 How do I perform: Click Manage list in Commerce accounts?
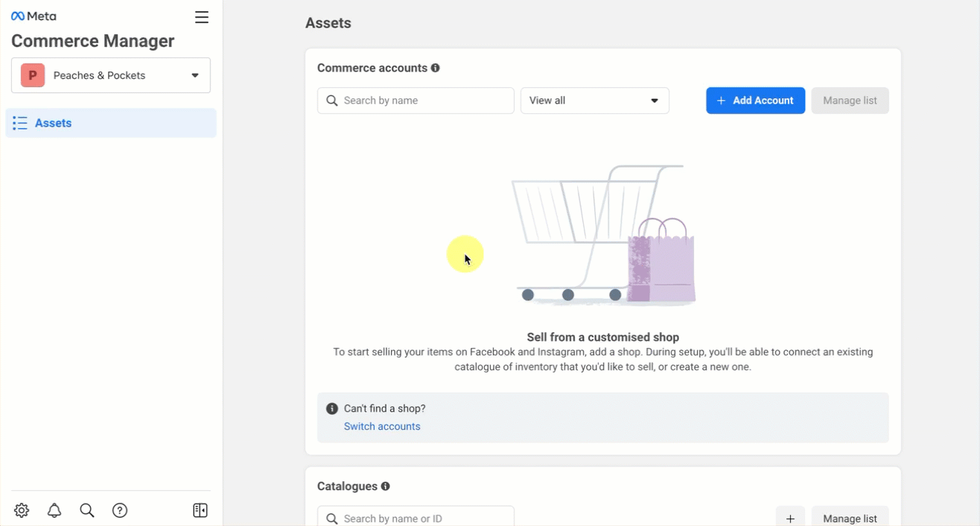click(x=850, y=101)
